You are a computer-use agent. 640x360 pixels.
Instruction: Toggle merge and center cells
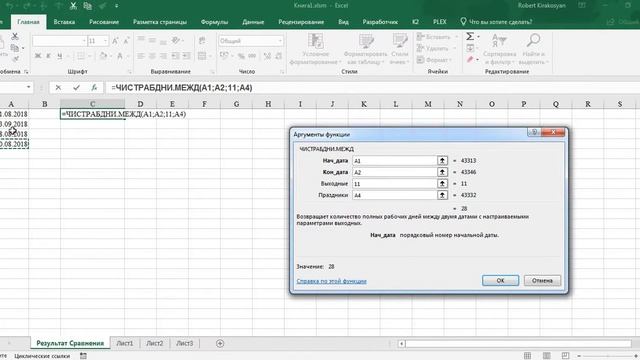[x=202, y=56]
